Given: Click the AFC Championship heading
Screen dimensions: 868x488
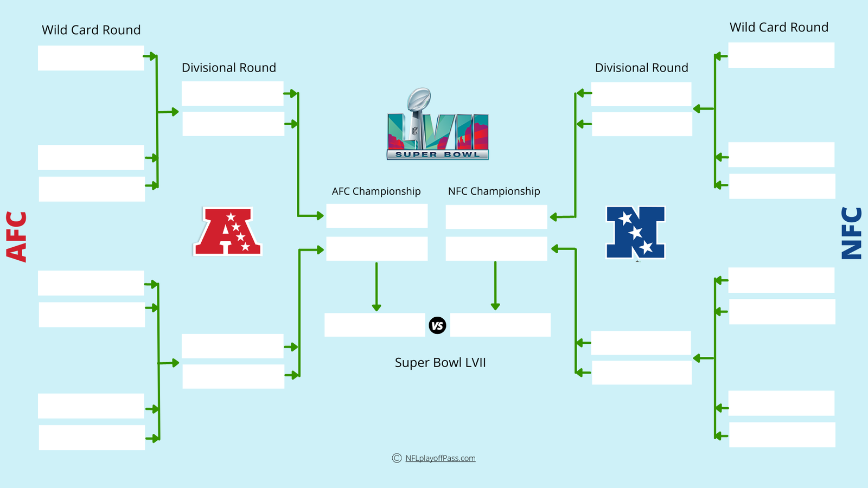Looking at the screenshot, I should tap(376, 191).
